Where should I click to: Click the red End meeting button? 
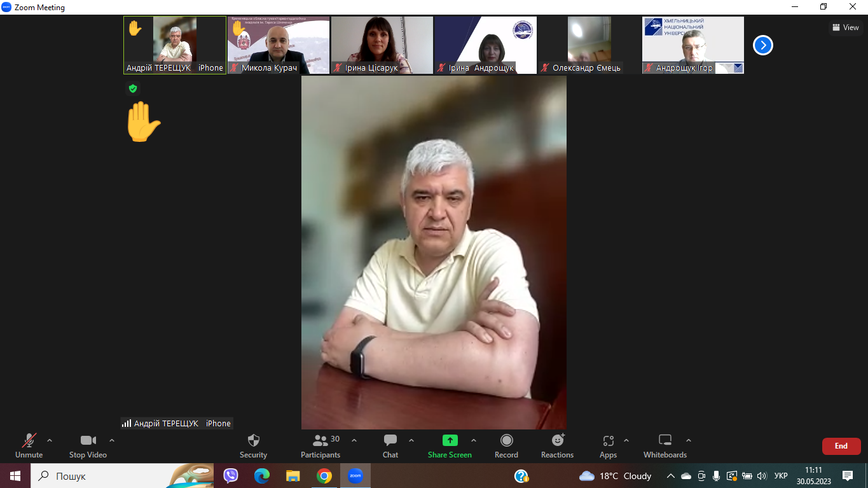(x=841, y=446)
